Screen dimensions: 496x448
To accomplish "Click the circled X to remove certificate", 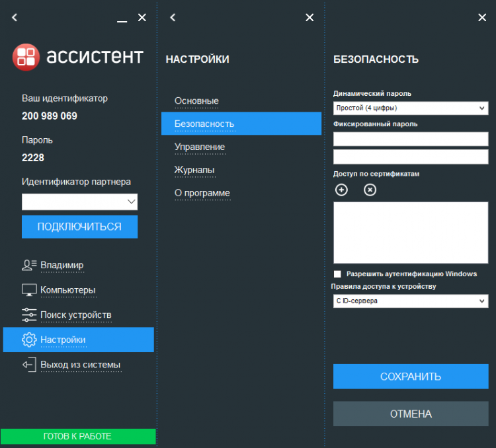I will [370, 190].
